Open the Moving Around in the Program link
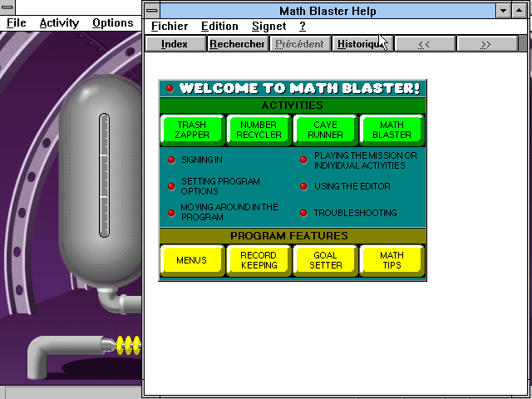The width and height of the screenshot is (532, 399). click(229, 212)
